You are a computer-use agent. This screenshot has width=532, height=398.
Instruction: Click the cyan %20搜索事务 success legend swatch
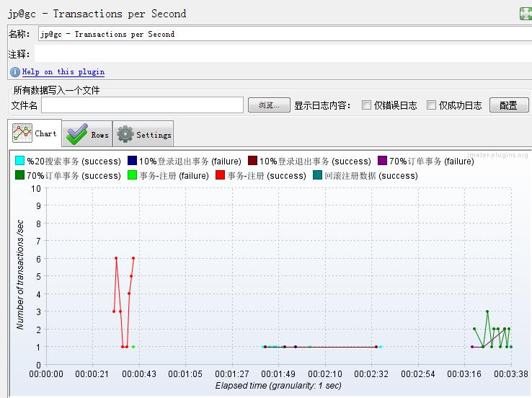(x=20, y=161)
